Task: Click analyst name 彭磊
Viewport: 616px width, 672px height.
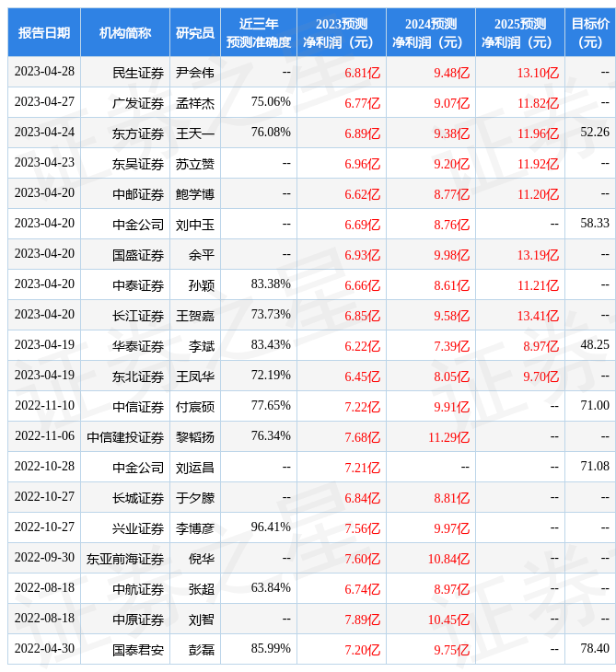Action: (x=202, y=650)
